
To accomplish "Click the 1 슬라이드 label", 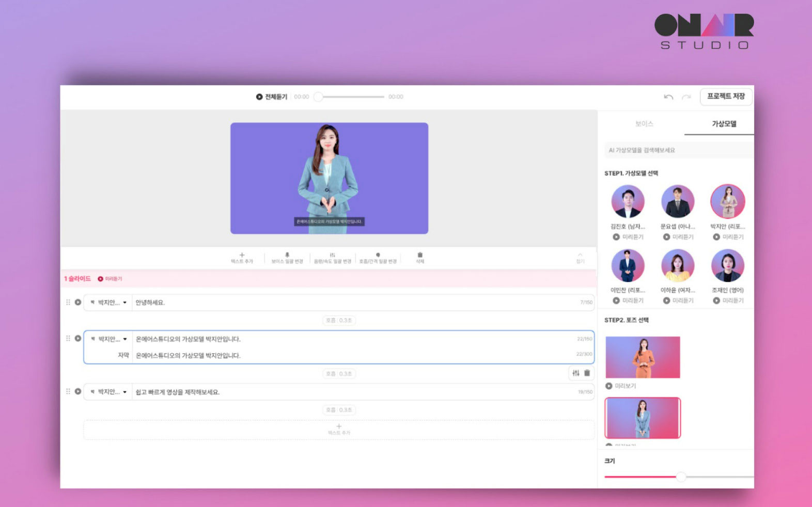I will [77, 279].
